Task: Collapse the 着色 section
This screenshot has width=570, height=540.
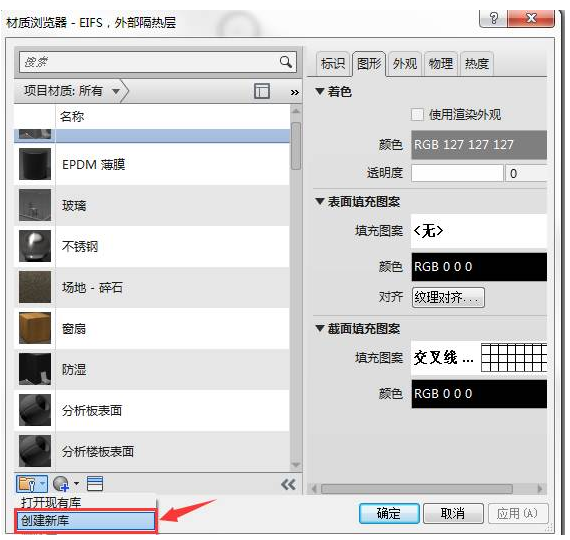Action: (320, 91)
